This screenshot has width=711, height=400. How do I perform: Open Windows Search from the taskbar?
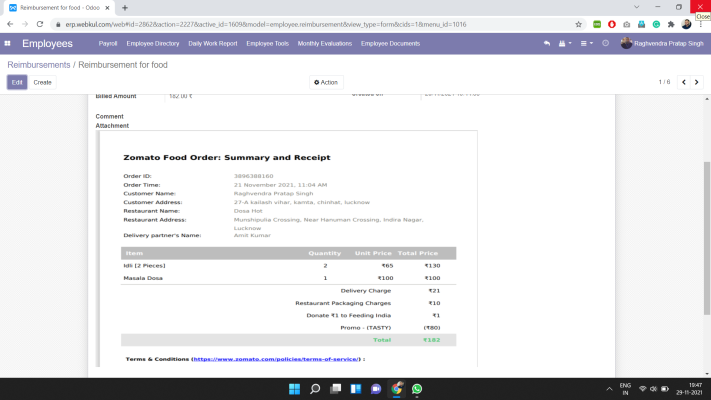coord(315,389)
